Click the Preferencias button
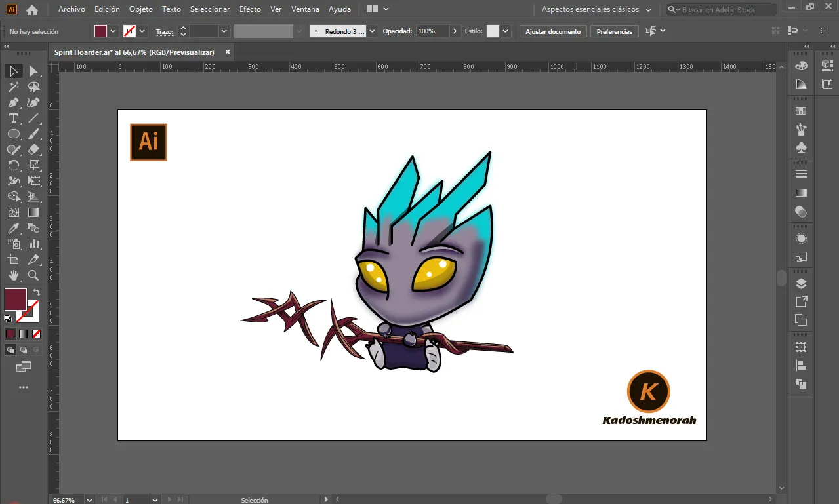 tap(615, 31)
